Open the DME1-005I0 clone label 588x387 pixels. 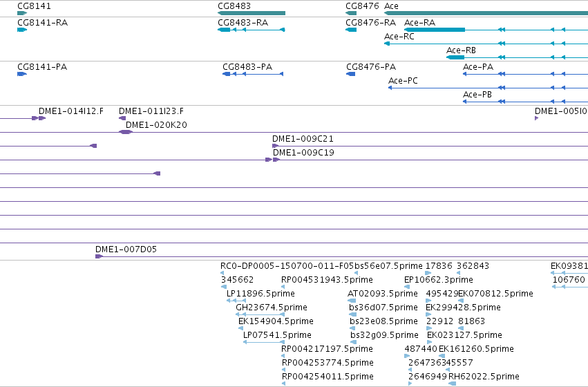coord(560,111)
